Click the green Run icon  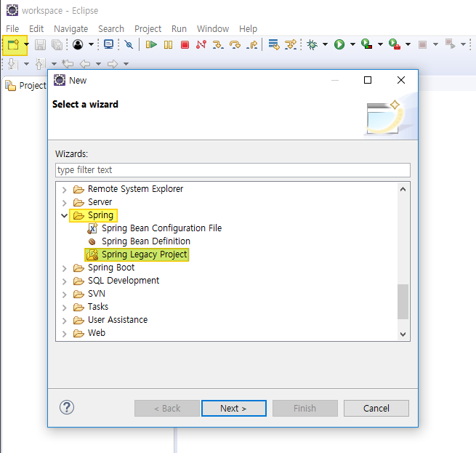[339, 44]
